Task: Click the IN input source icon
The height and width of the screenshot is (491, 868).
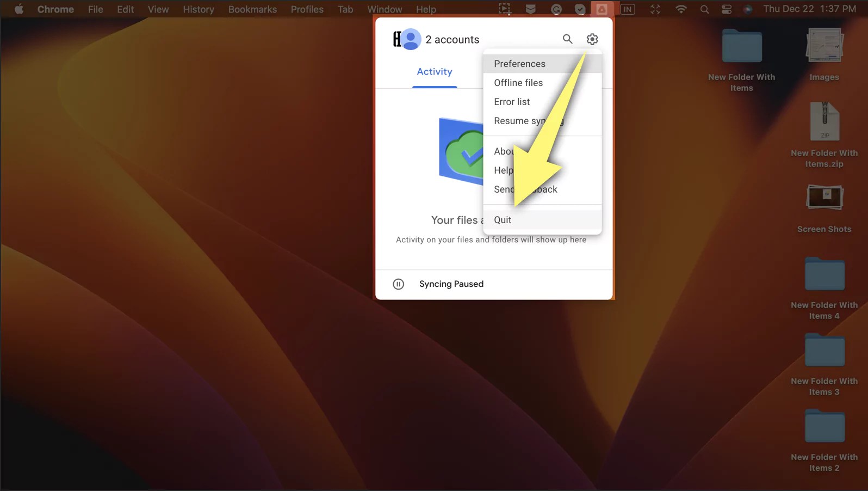Action: coord(628,9)
